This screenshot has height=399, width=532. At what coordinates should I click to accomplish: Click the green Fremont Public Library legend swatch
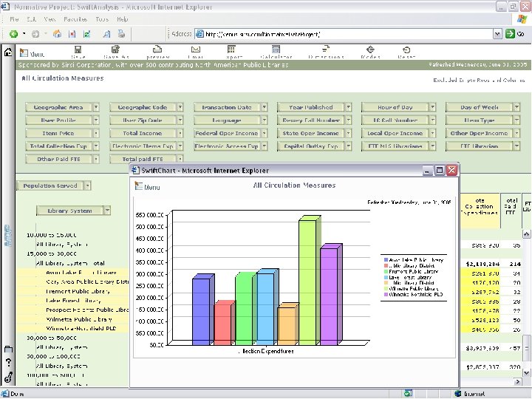386,271
